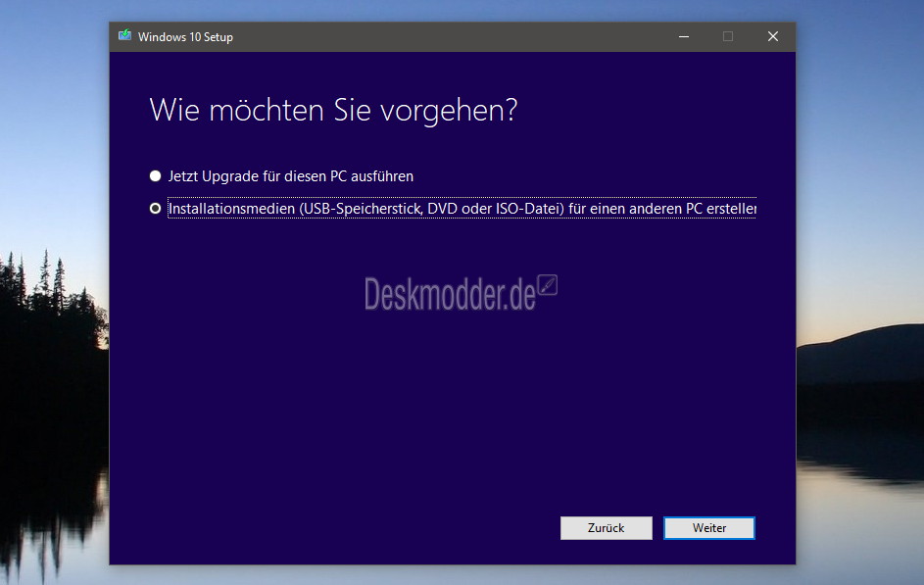Click the 'Windows 10 Setup' title text
Image resolution: width=924 pixels, height=585 pixels.
click(x=185, y=36)
